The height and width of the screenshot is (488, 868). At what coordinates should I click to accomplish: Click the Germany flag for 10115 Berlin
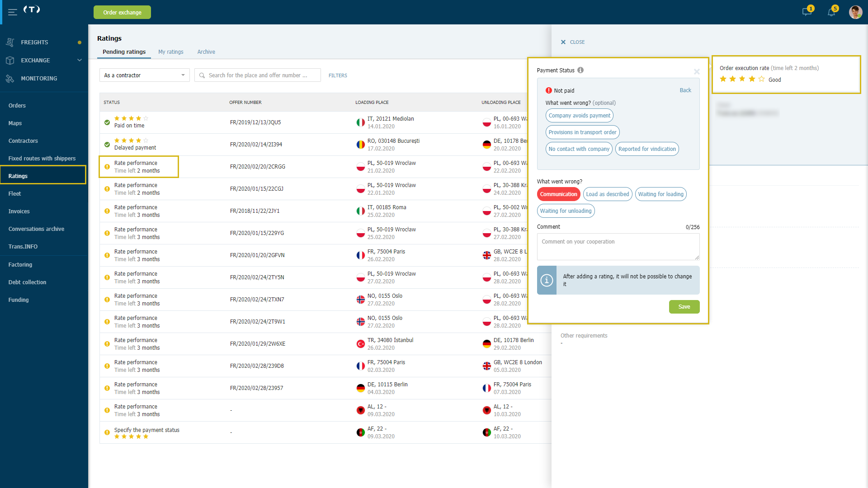pyautogui.click(x=360, y=388)
